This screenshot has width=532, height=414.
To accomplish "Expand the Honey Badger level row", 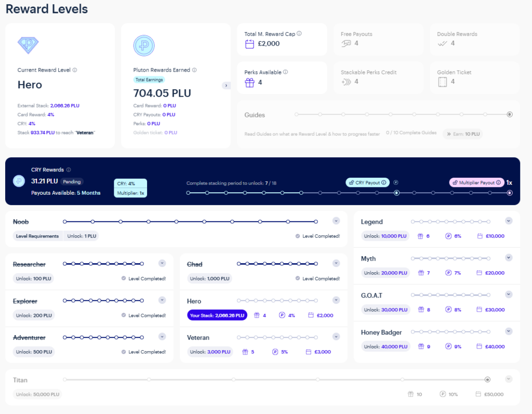I will pyautogui.click(x=509, y=331).
